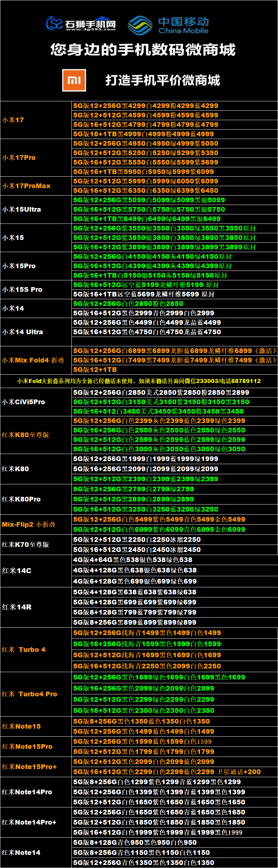Select the 小米15Ultra model cell
278x868 pixels.
[x=22, y=210]
